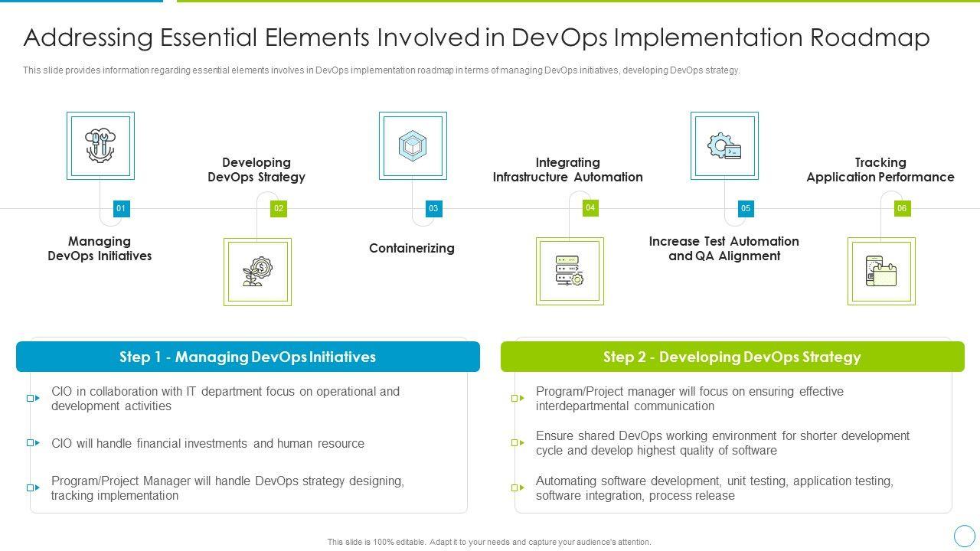Image resolution: width=980 pixels, height=551 pixels.
Task: Click bullet about DevOps strategy designing
Action: (228, 488)
